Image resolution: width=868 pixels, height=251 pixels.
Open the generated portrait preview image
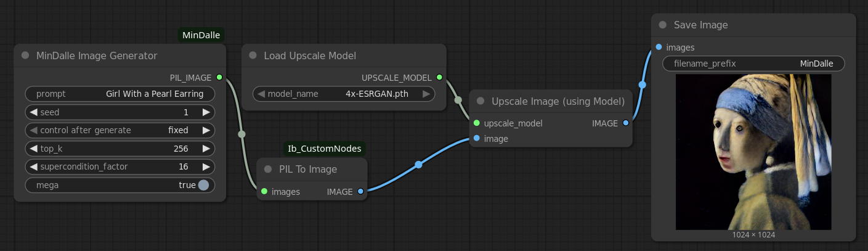point(753,152)
